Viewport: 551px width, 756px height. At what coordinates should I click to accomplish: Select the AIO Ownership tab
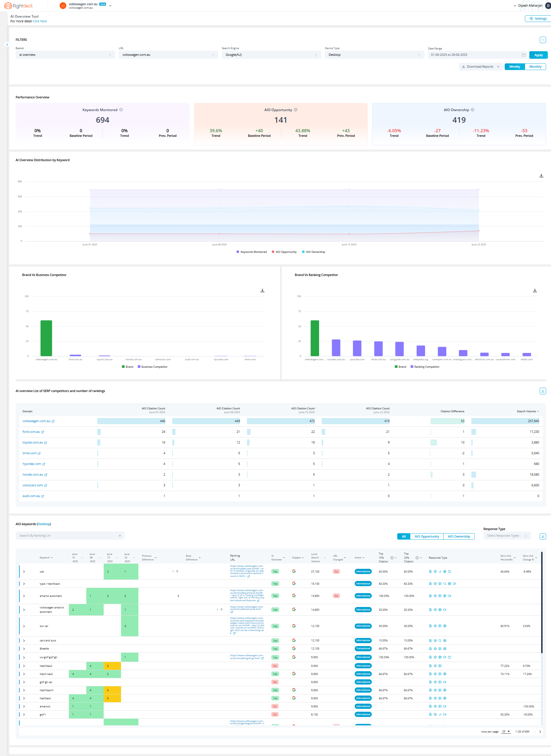[459, 537]
